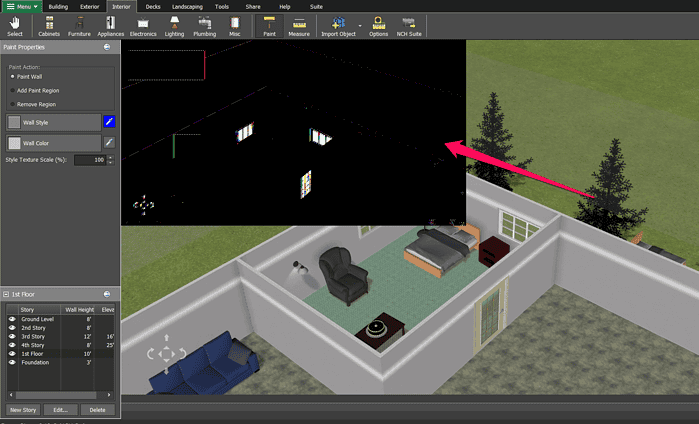Expand the Import Object dropdown arrow

coord(360,26)
